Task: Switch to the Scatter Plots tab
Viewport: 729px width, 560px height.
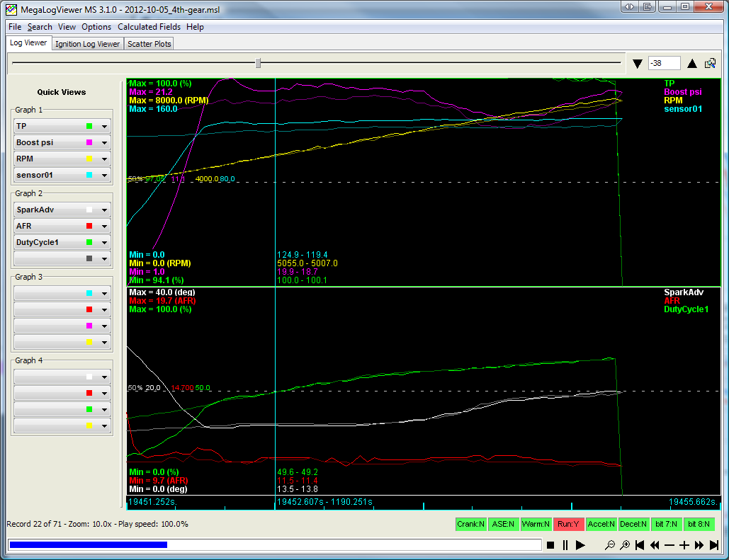Action: 149,44
